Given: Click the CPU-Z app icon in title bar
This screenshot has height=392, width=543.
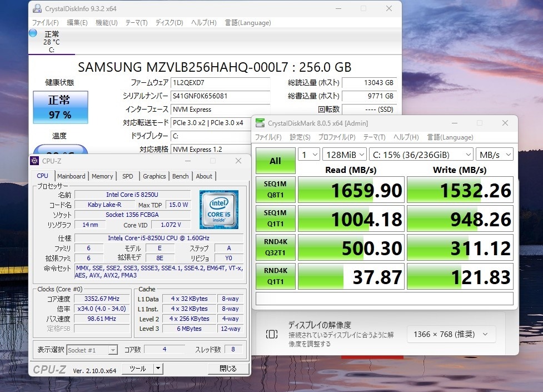Looking at the screenshot, I should coord(34,161).
